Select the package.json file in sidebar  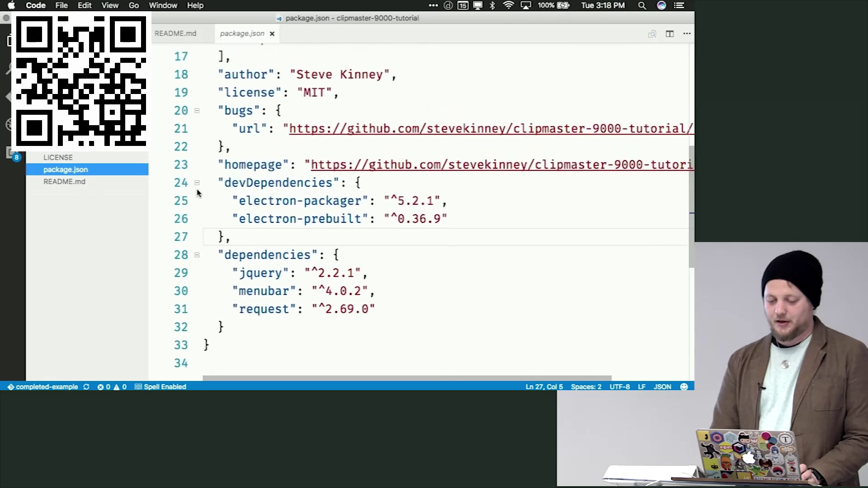point(66,169)
